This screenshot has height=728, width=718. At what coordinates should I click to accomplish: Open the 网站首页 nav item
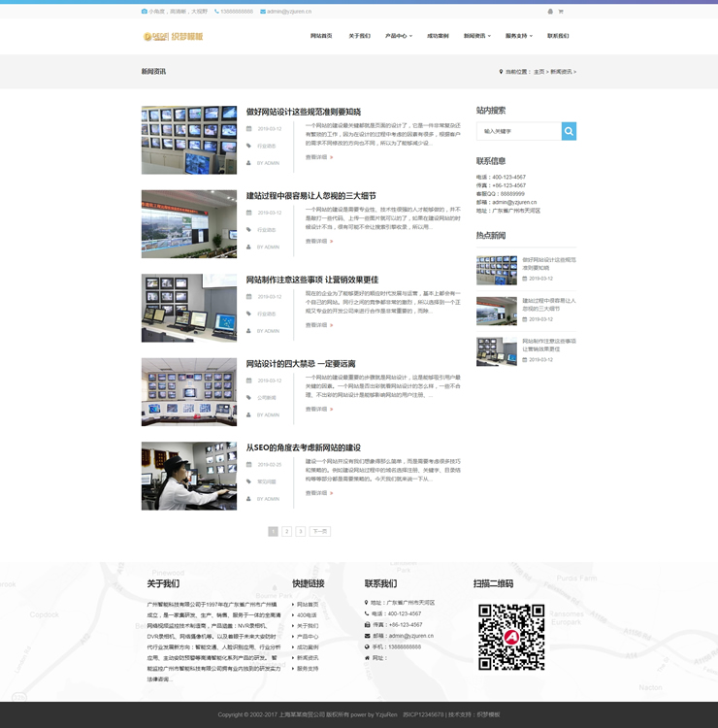(x=321, y=36)
